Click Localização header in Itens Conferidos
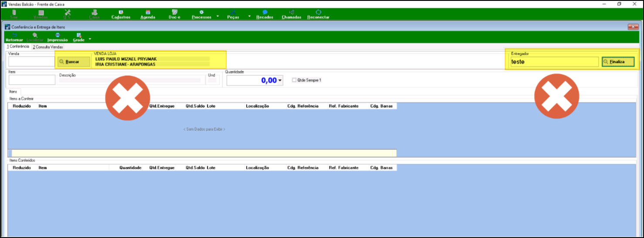Screen dimensions: 644x238 point(257,168)
